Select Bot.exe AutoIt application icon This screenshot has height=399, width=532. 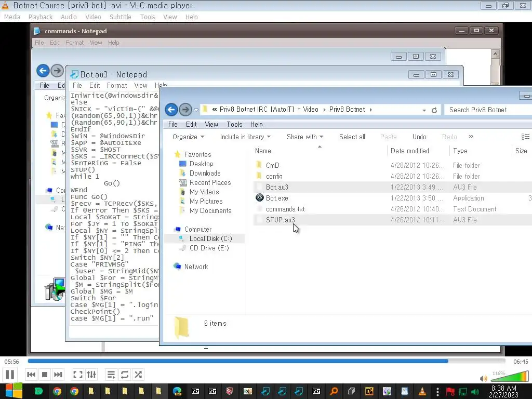(x=260, y=198)
